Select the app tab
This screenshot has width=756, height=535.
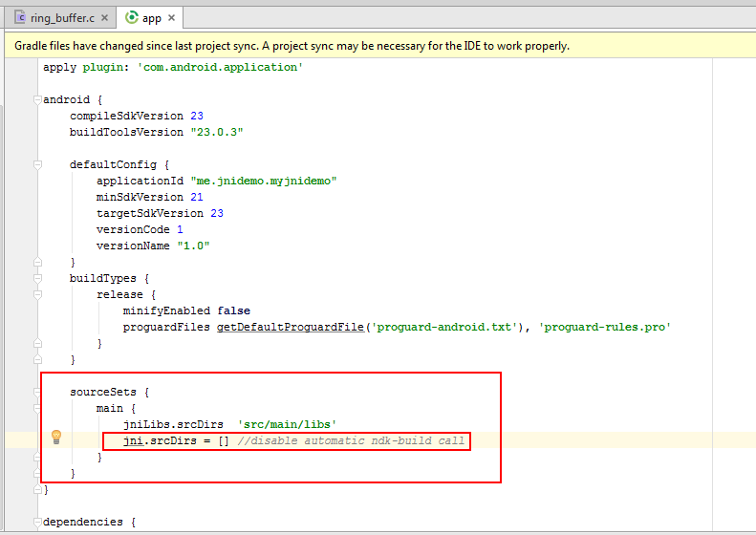151,18
